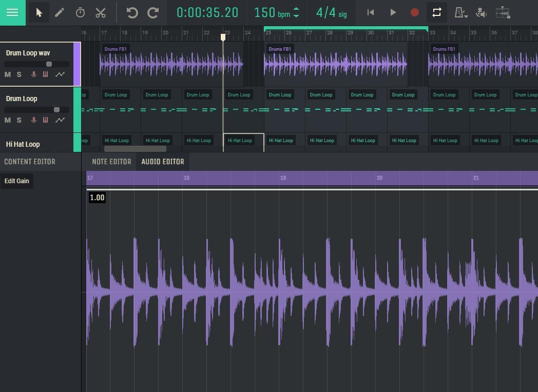Solo the Drum Loop track
The image size is (538, 392).
(x=19, y=120)
